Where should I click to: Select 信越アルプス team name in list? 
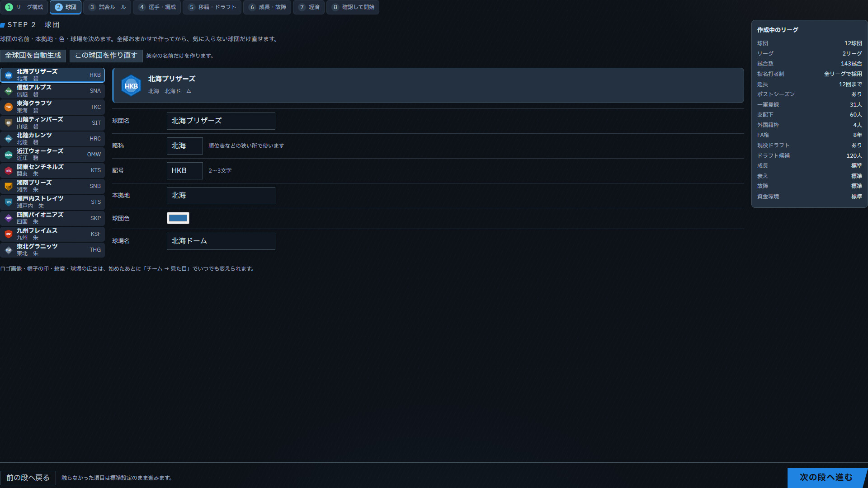click(x=34, y=88)
